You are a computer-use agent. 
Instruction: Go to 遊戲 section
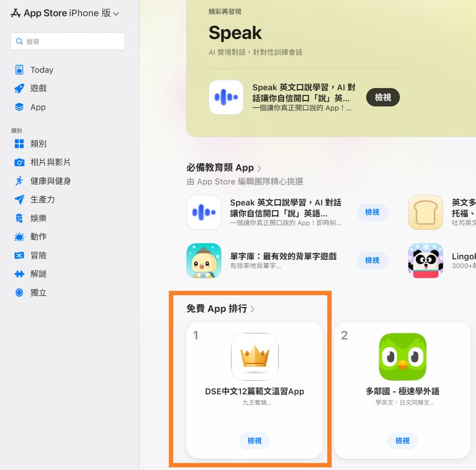[38, 88]
